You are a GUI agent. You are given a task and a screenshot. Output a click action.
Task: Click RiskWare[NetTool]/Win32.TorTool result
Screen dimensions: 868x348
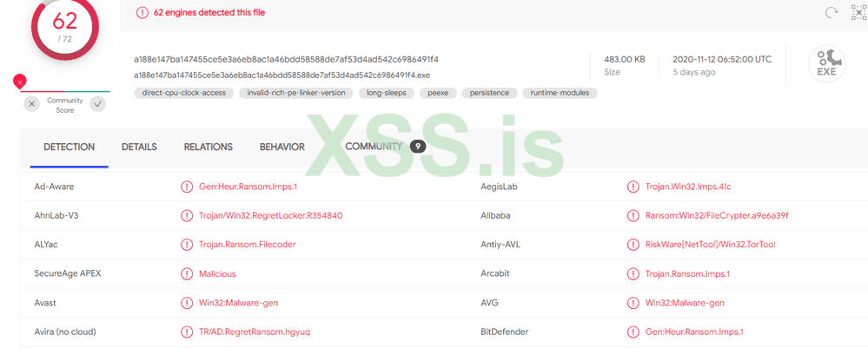tap(710, 245)
